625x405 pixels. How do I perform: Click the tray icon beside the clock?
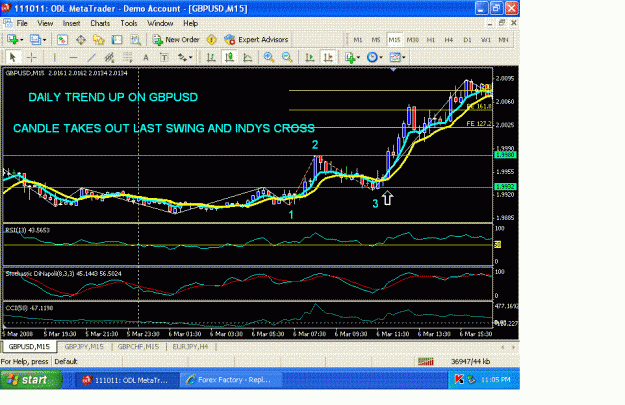click(x=471, y=379)
